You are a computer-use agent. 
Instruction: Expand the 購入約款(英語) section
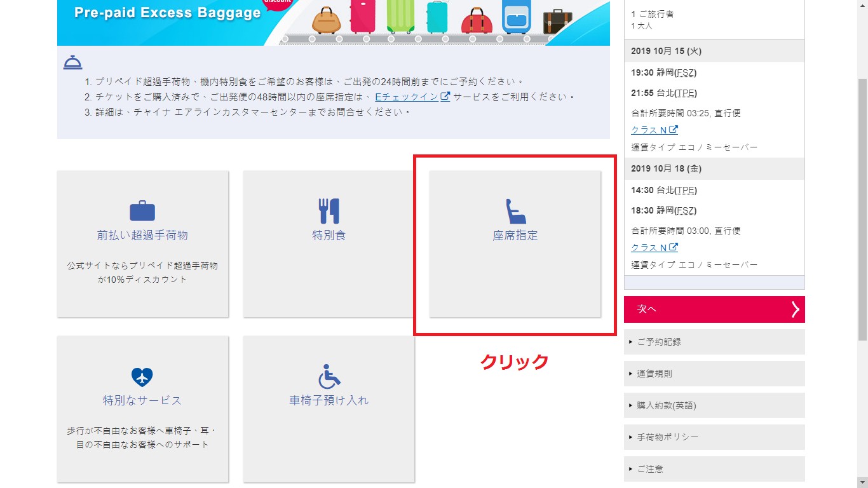(714, 405)
